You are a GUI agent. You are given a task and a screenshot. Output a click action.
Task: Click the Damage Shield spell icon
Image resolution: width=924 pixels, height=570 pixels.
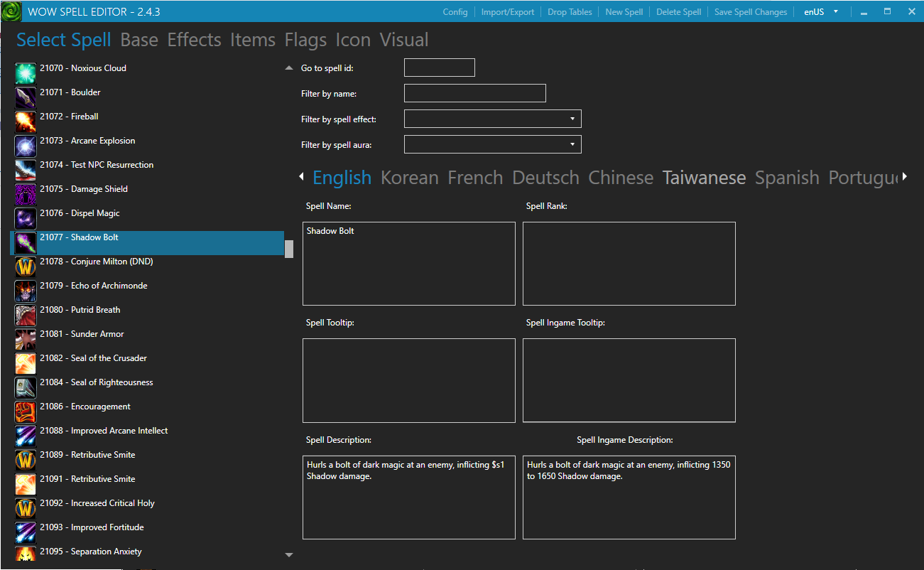[25, 194]
